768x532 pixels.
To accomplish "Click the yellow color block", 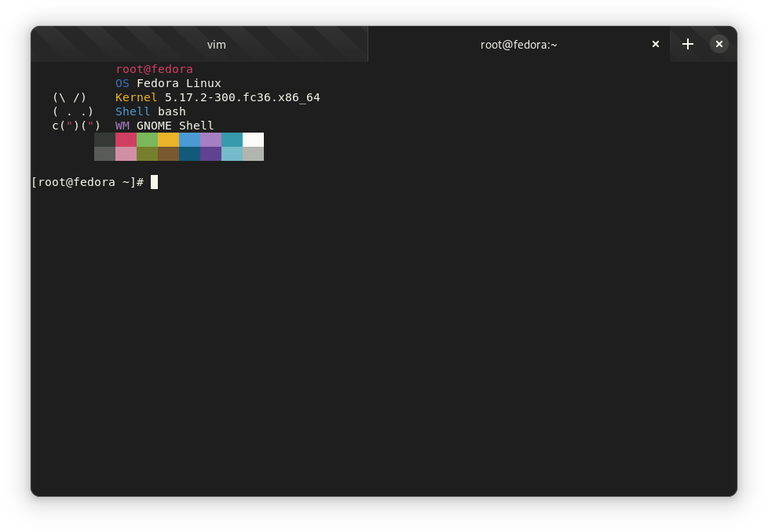I will coord(169,140).
